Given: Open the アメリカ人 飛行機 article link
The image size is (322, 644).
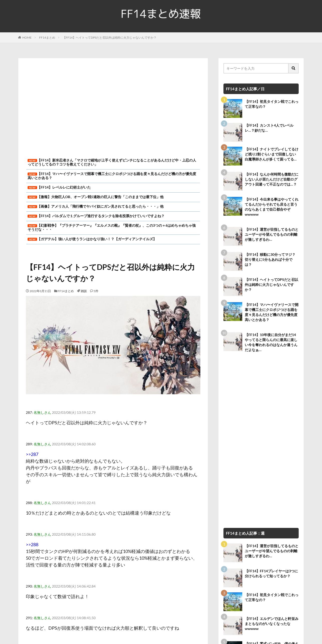Looking at the screenshot, I should pyautogui.click(x=100, y=206).
